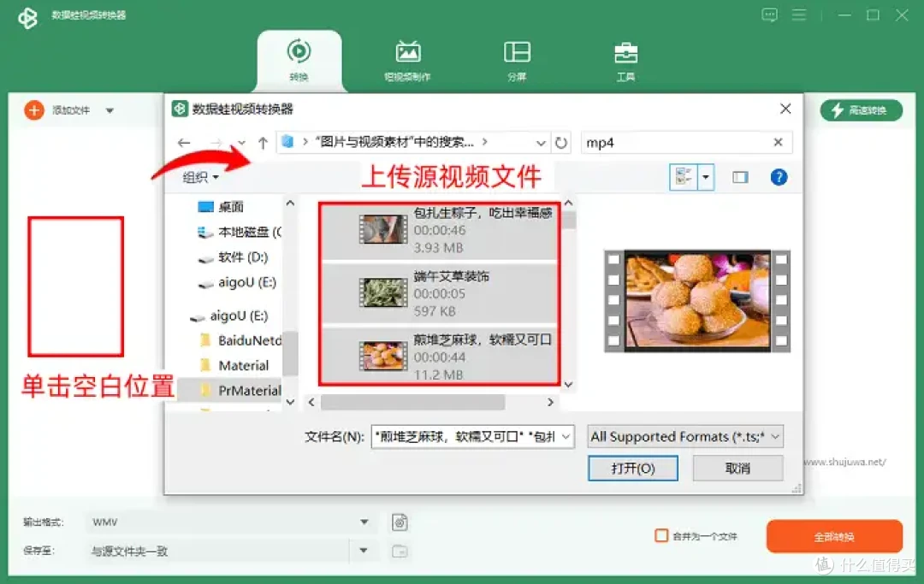Go up one folder level
The height and width of the screenshot is (584, 924).
tap(263, 143)
